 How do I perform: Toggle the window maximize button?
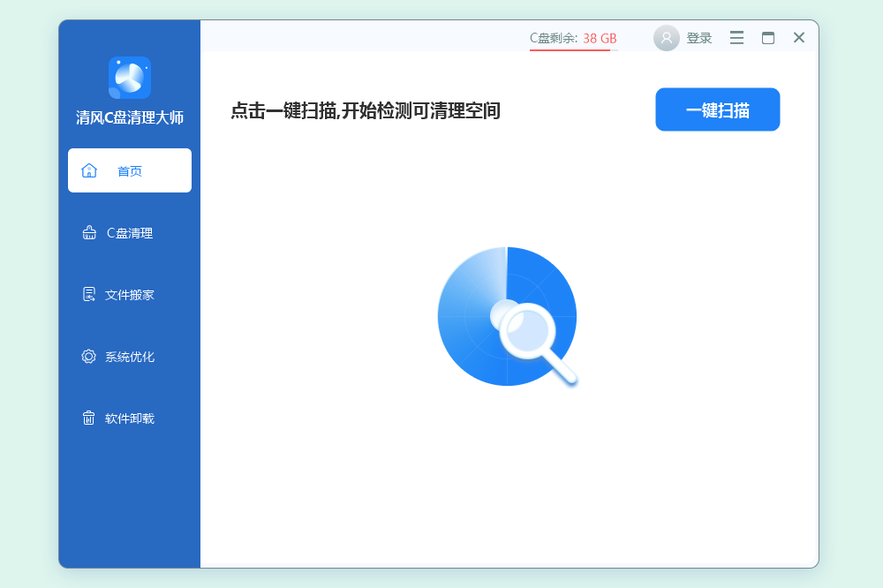[x=768, y=38]
